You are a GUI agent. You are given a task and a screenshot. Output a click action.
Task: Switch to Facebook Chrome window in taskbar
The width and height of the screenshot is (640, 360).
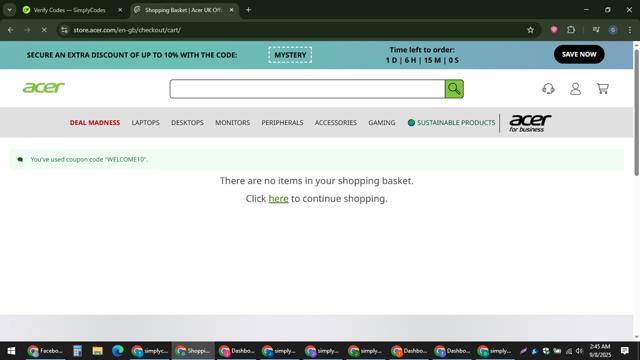coord(45,351)
